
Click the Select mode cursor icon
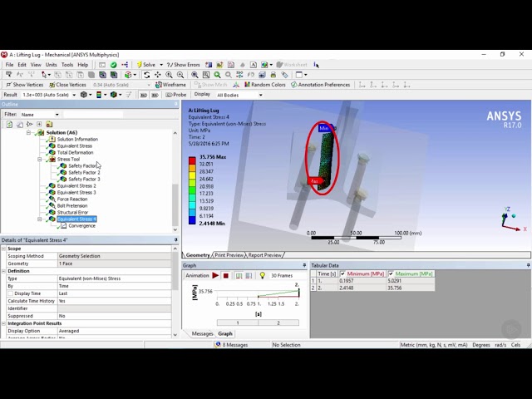44,75
